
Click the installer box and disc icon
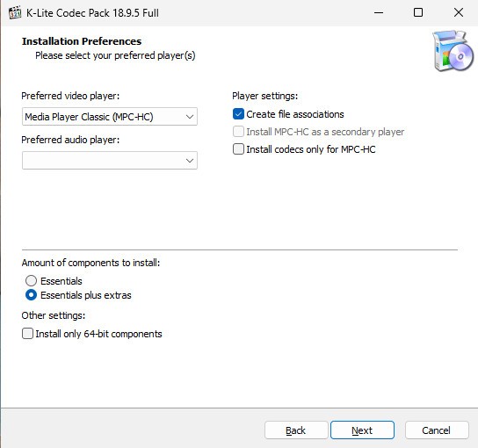pos(453,51)
